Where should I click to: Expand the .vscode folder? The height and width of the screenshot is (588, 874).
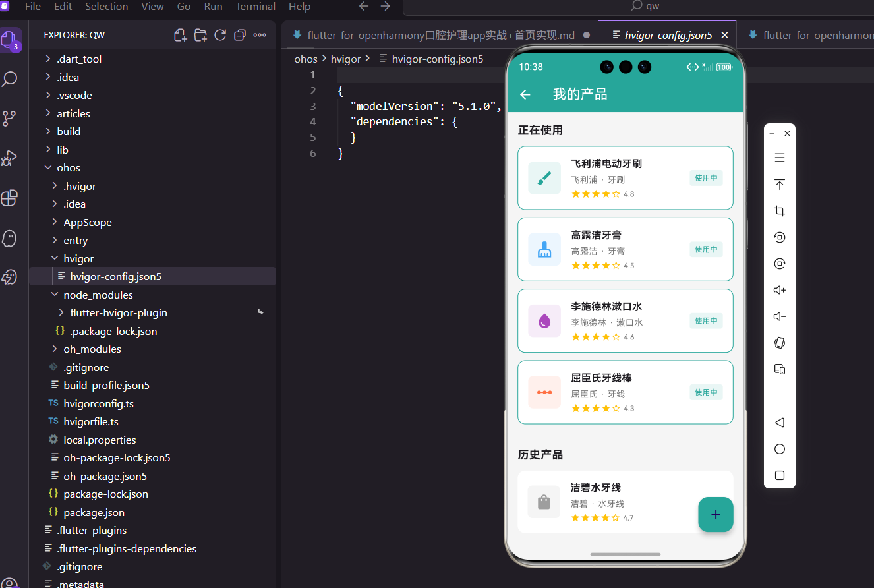(x=152, y=95)
